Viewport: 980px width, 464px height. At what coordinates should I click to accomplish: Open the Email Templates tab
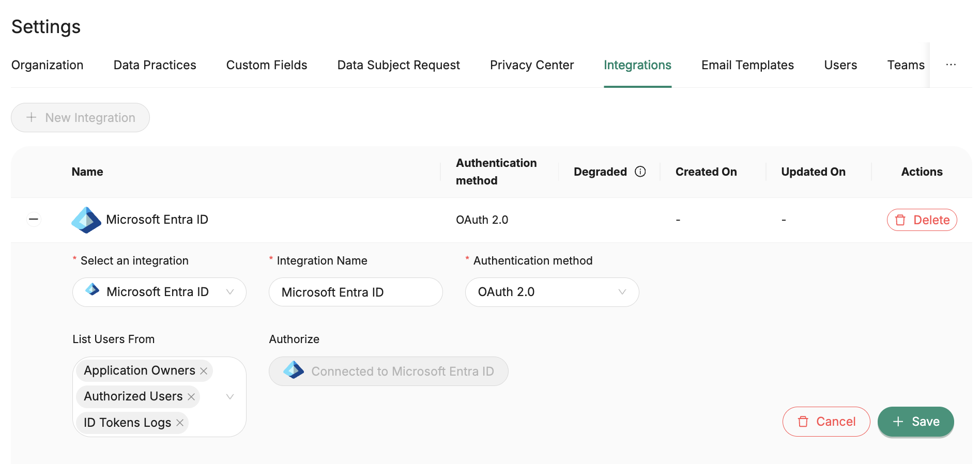747,65
